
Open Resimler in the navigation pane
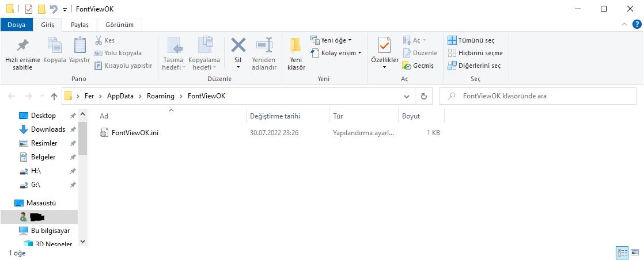44,143
